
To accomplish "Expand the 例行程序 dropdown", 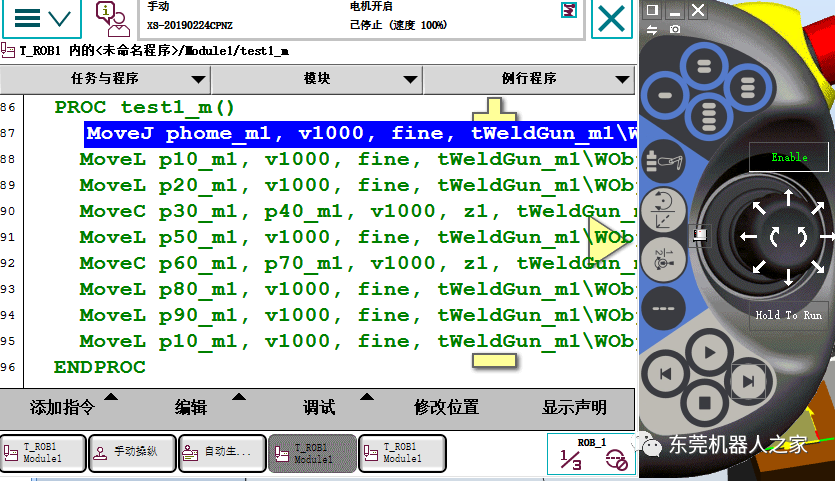I will click(x=529, y=79).
